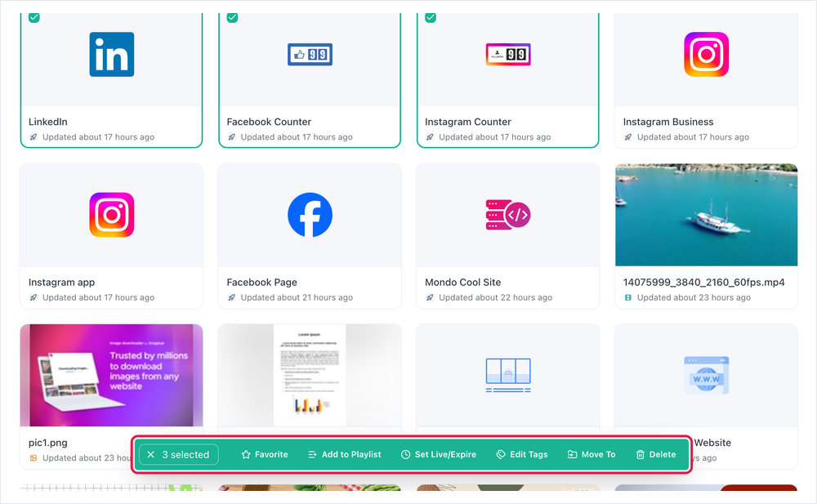Click the clock icon beside Set Live/Expire
This screenshot has width=817, height=504.
point(405,454)
